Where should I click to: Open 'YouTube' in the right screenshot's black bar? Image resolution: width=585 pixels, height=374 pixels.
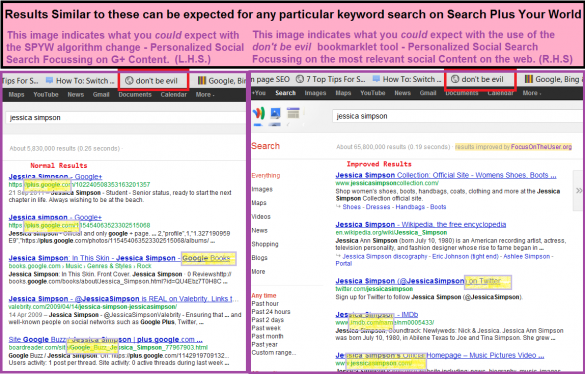point(373,93)
